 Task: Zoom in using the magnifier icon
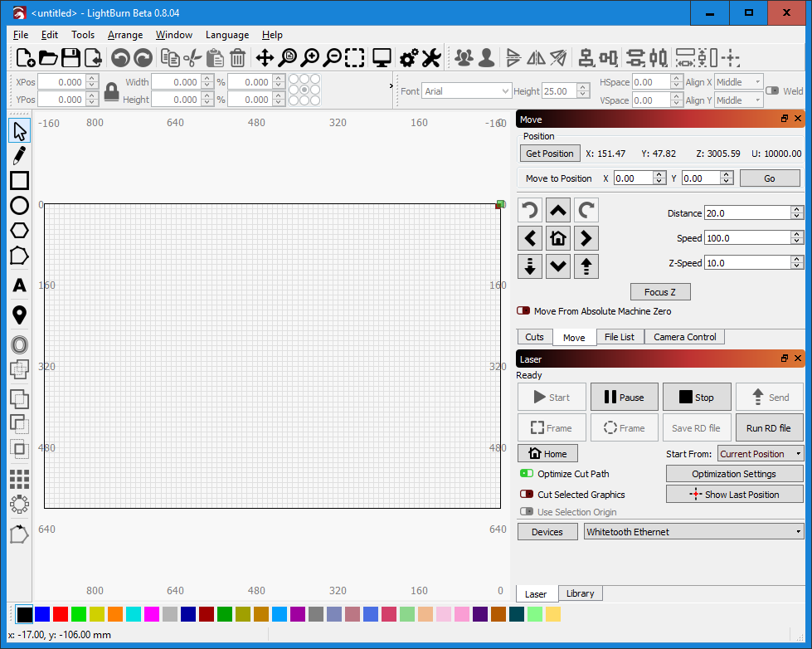309,58
